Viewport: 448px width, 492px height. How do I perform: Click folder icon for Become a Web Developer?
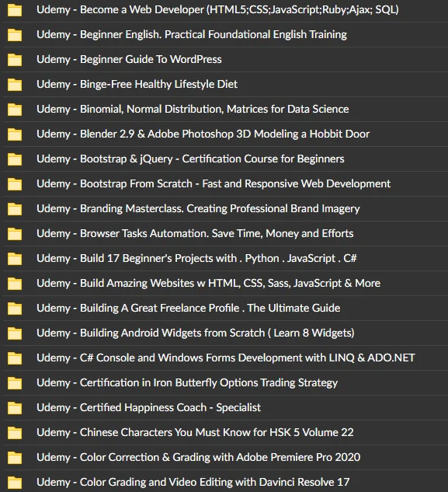click(15, 10)
